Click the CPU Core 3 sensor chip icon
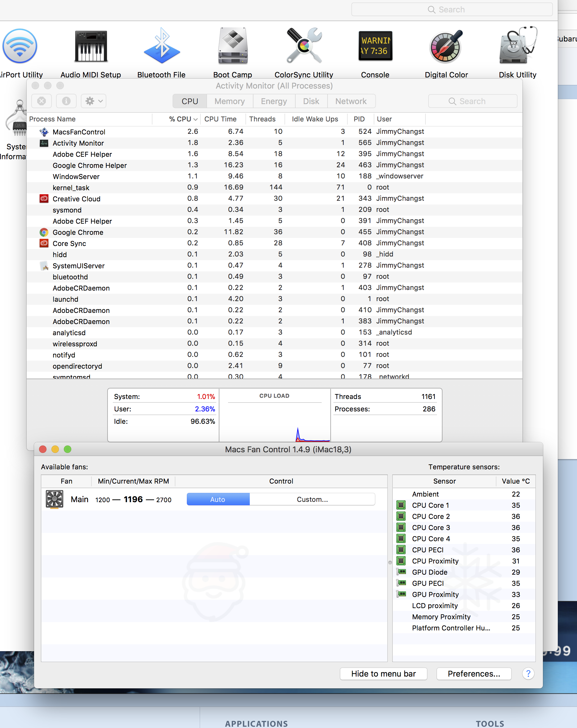The width and height of the screenshot is (577, 728). (x=401, y=528)
